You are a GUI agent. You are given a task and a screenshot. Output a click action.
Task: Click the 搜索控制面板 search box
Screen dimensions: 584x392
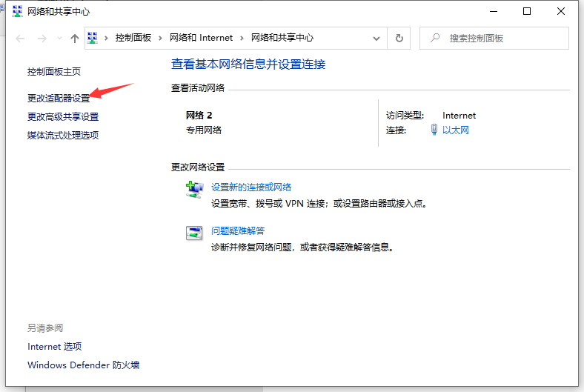(x=497, y=38)
